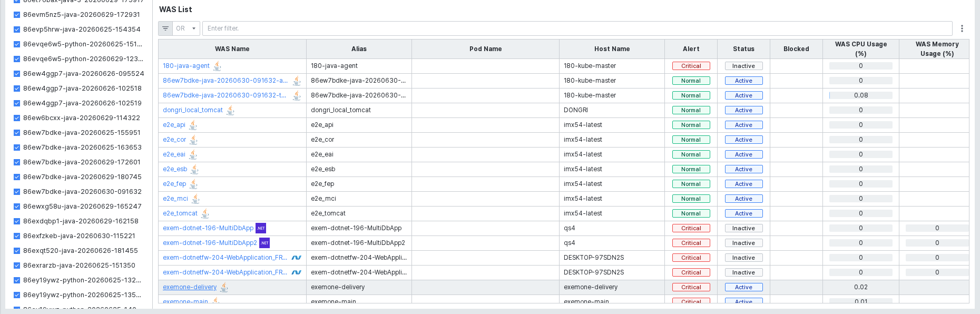Click the Java icon next to dongri_local_tomcat
The image size is (980, 314).
pyautogui.click(x=230, y=110)
